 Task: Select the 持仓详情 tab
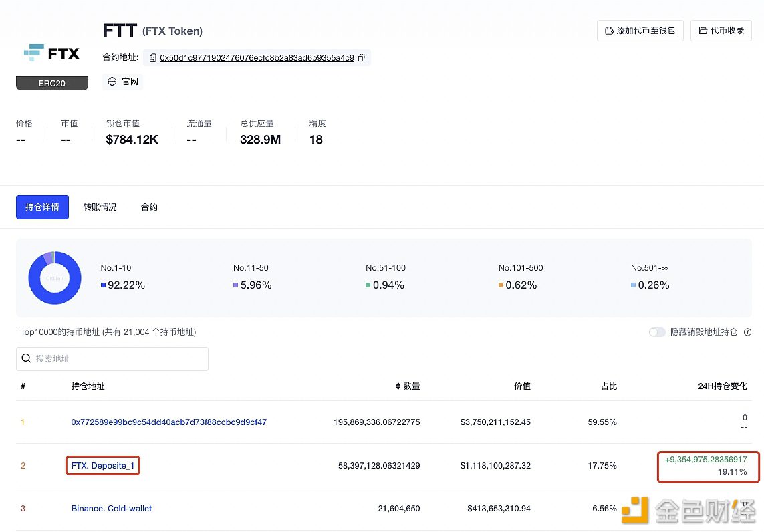click(42, 207)
